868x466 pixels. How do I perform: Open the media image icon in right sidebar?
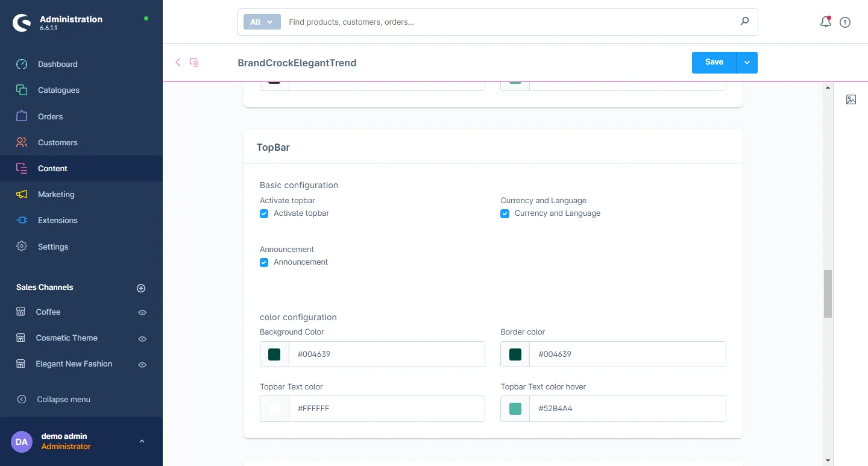(851, 99)
